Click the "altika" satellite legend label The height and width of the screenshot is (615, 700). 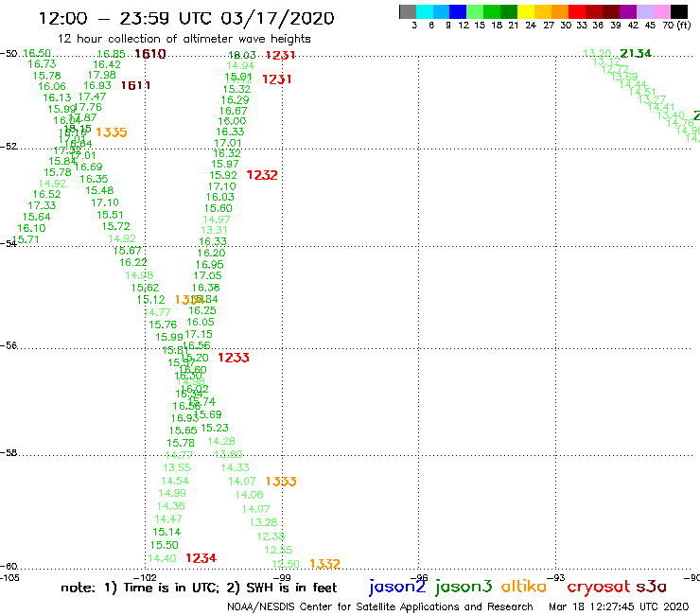tap(524, 587)
